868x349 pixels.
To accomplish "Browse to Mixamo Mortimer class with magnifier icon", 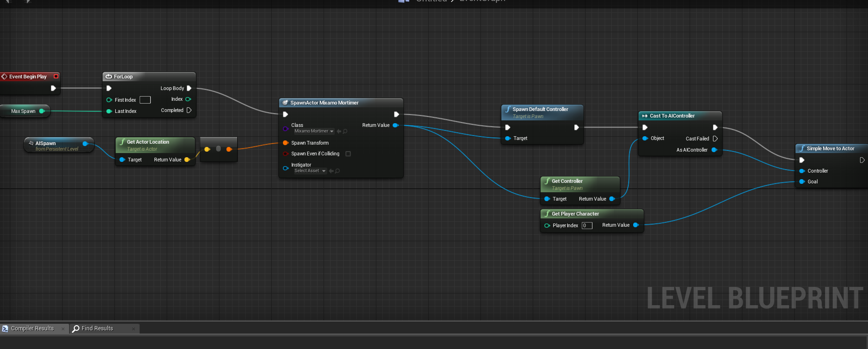I will (345, 132).
